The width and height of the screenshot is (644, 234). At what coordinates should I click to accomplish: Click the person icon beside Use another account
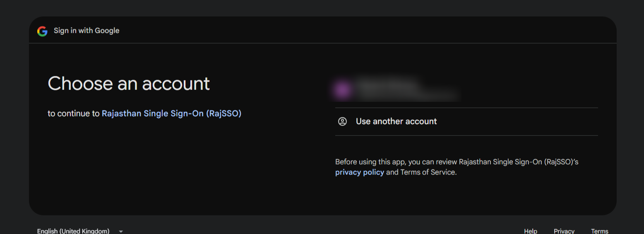(342, 121)
